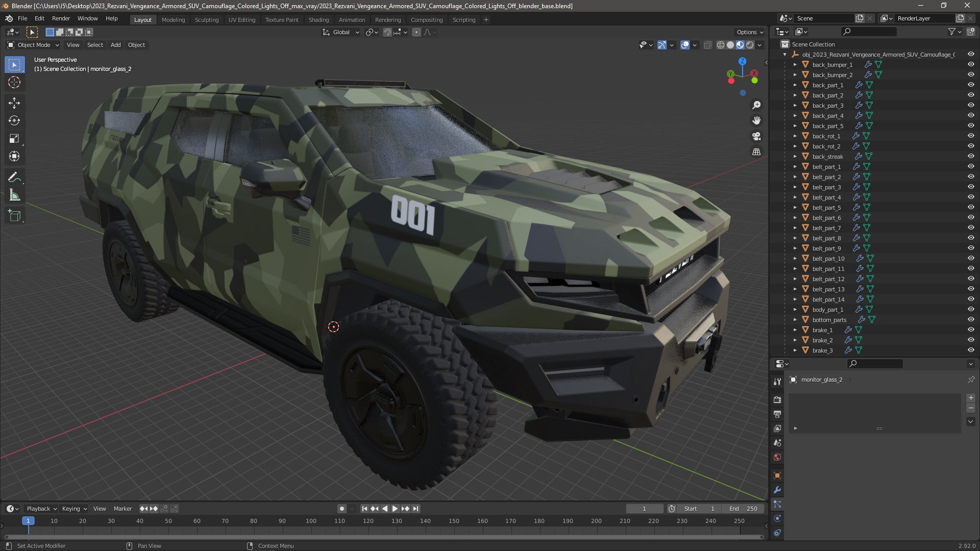The height and width of the screenshot is (551, 980).
Task: Open the Output properties tab
Action: point(777,414)
